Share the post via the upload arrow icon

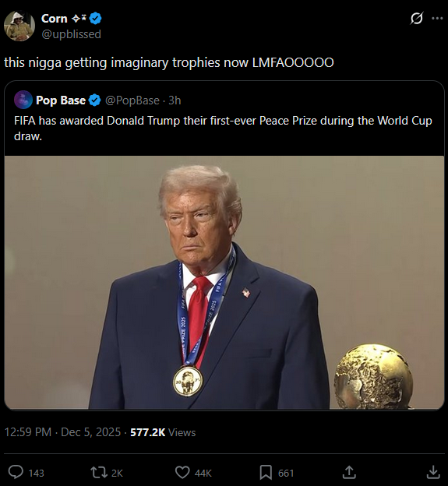[349, 472]
